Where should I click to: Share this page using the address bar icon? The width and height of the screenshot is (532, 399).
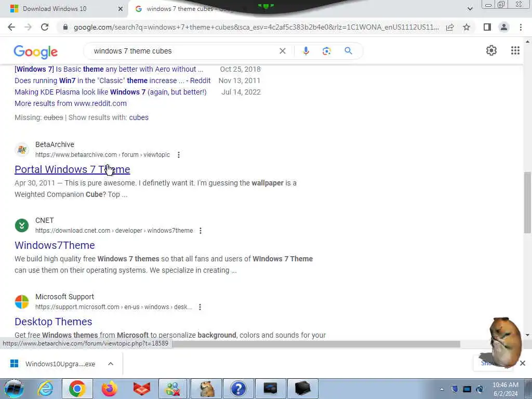(x=450, y=27)
